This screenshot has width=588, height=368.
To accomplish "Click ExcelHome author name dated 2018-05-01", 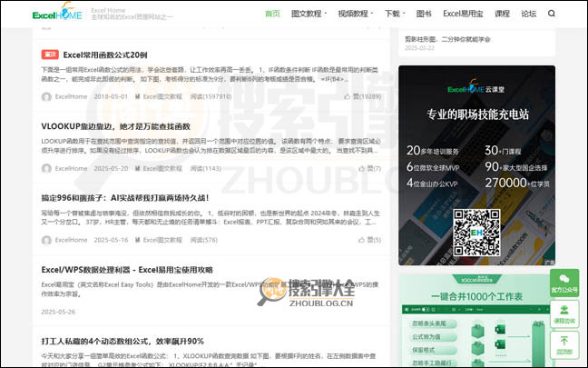I will [71, 96].
